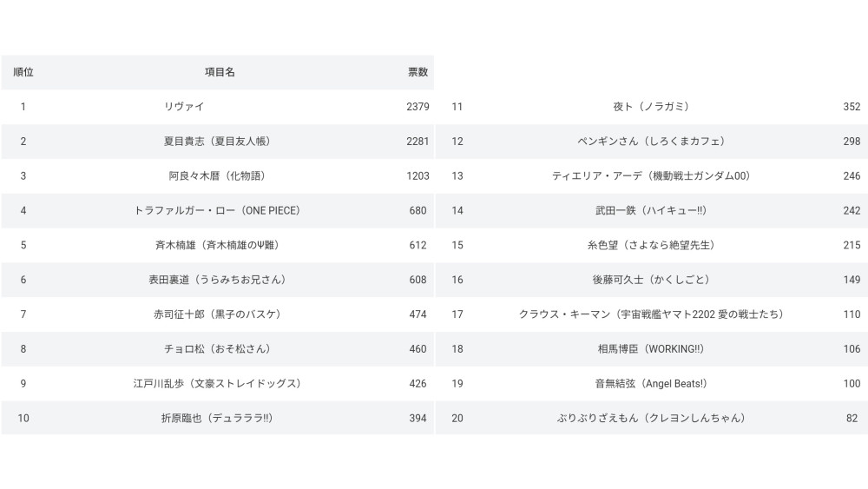Select ぶりぶりざえもん（クレヨンしんちゃん） row
The width and height of the screenshot is (868, 489).
[x=650, y=419]
